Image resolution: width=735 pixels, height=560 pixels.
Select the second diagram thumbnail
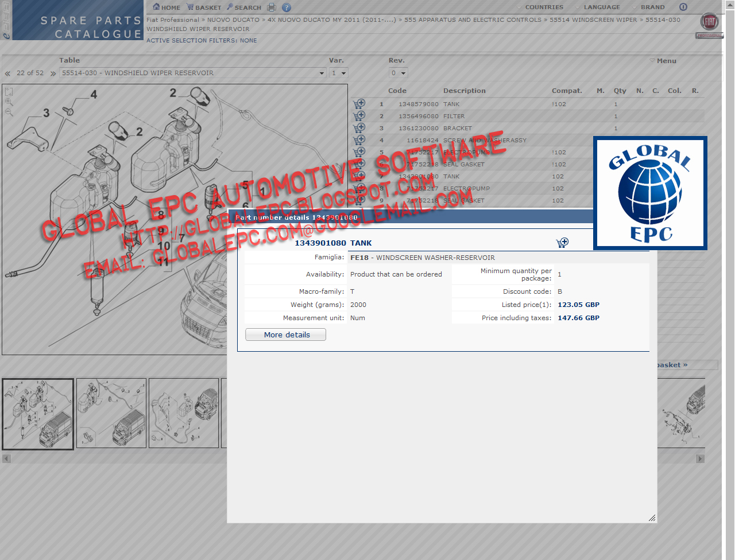pyautogui.click(x=111, y=413)
